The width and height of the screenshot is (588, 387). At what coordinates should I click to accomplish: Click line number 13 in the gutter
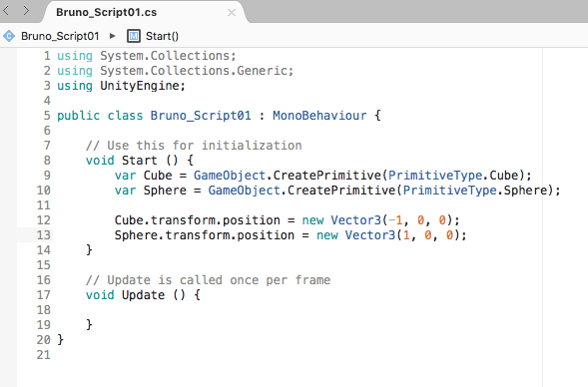coord(44,235)
